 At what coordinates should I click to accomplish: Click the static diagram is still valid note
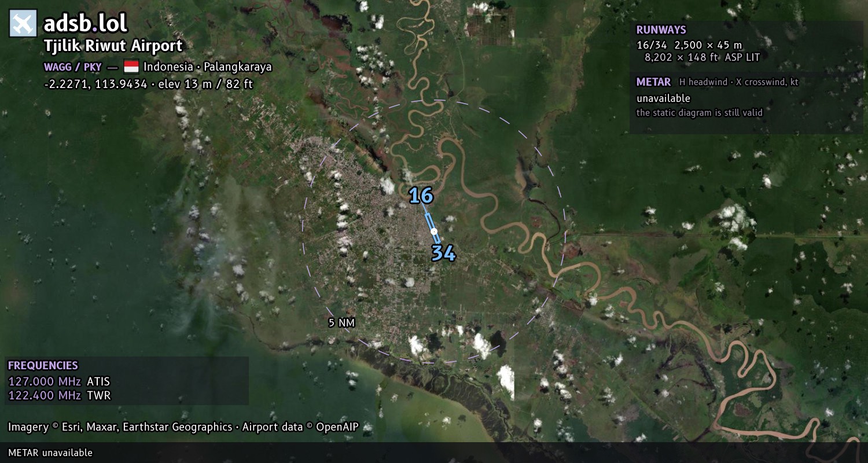coord(700,113)
